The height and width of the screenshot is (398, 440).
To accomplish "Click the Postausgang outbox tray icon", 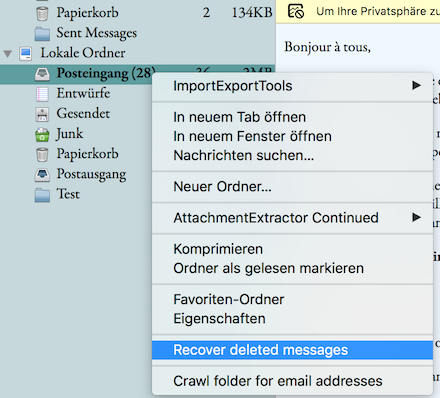I will tap(42, 175).
